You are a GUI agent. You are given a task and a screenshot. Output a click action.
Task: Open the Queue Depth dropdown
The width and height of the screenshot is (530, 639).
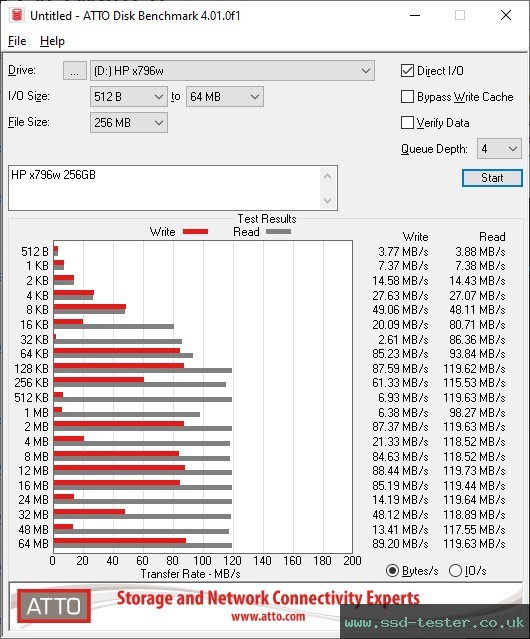[499, 149]
